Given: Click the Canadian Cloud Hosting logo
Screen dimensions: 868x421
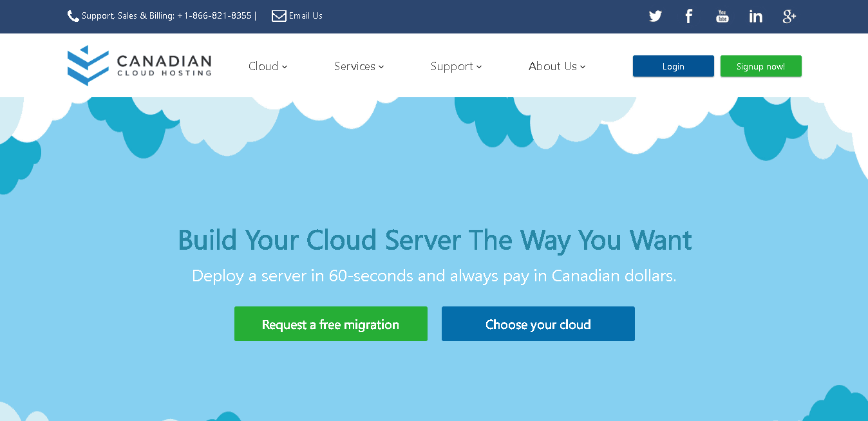Looking at the screenshot, I should coord(140,65).
